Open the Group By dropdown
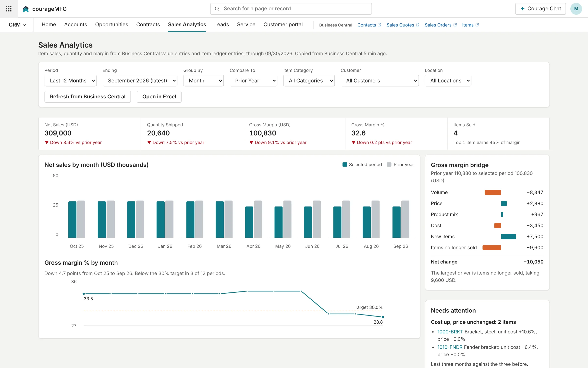This screenshot has height=368, width=588. 204,81
